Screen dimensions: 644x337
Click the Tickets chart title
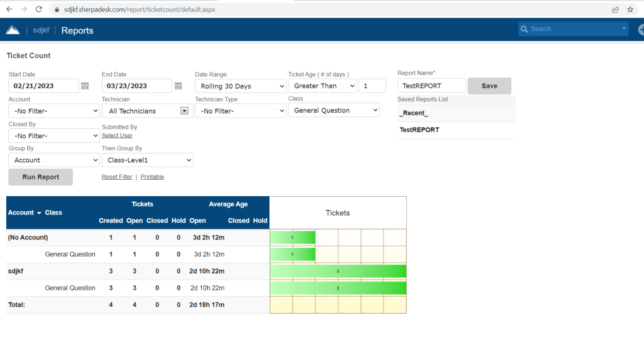coord(338,213)
